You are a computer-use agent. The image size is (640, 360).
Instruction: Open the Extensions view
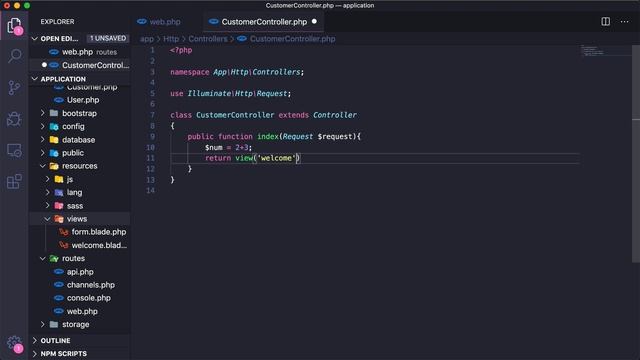(14, 182)
